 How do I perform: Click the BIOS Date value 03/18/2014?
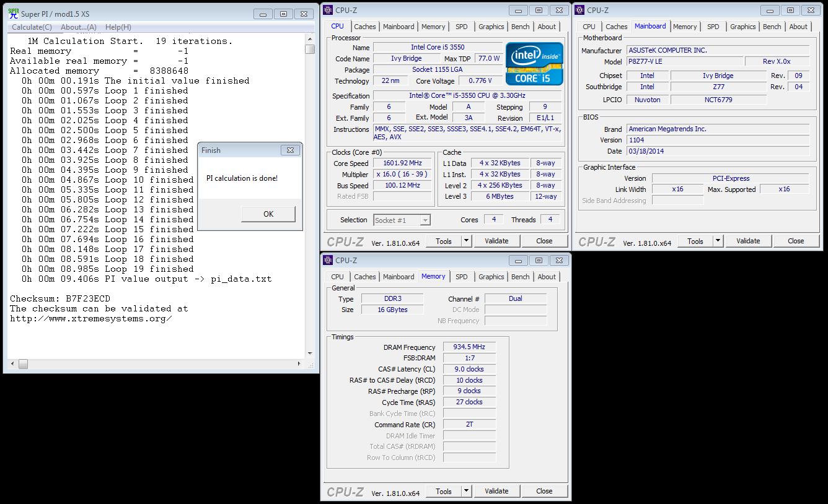point(718,151)
